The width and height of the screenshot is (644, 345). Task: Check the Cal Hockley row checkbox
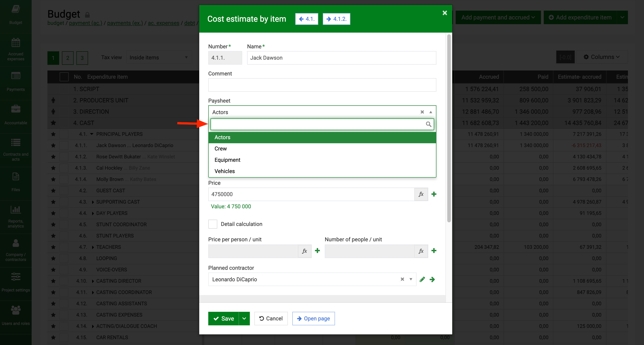[64, 168]
